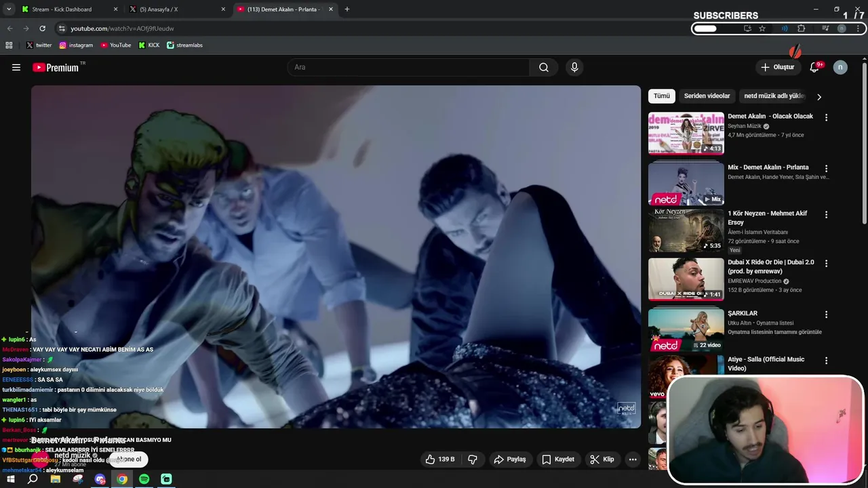Image resolution: width=868 pixels, height=488 pixels.
Task: Open options menu for Mix - Demet Akalın
Action: click(826, 168)
